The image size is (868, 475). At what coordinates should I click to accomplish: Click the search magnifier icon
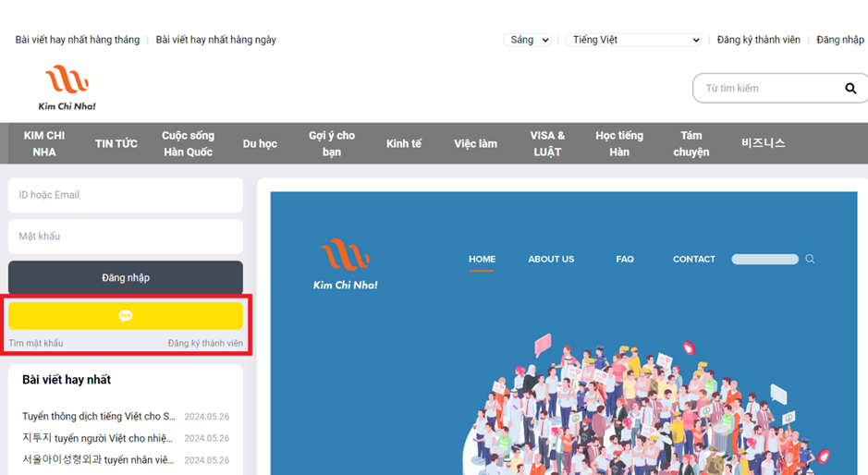850,88
